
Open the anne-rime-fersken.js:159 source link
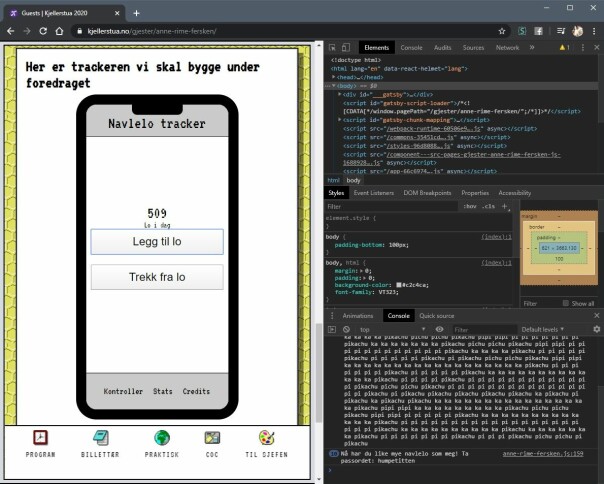543,454
